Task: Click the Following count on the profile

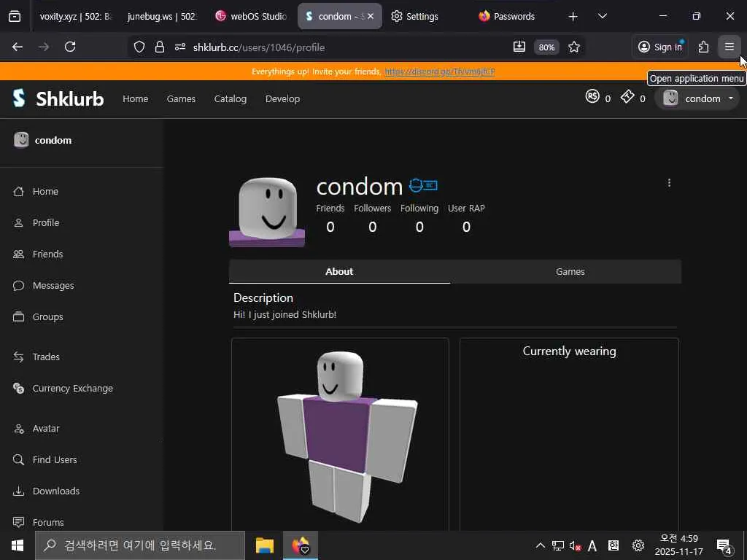Action: 419,227
